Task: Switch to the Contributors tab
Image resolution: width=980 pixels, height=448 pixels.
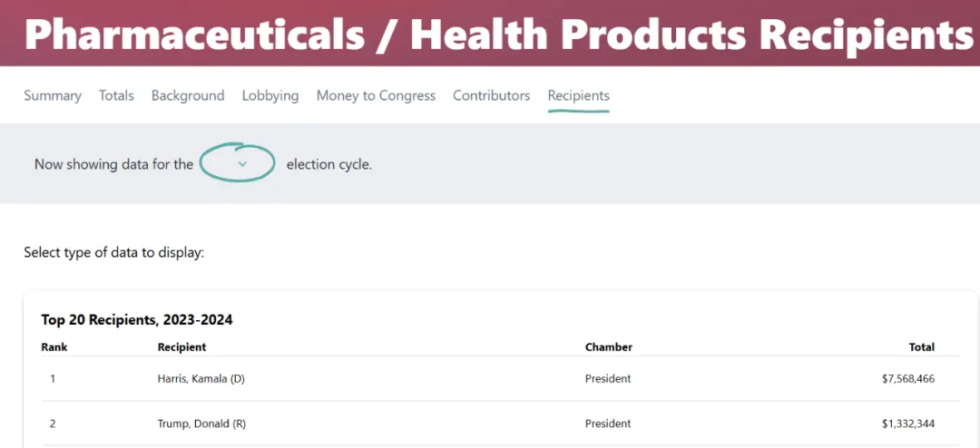Action: click(x=491, y=95)
